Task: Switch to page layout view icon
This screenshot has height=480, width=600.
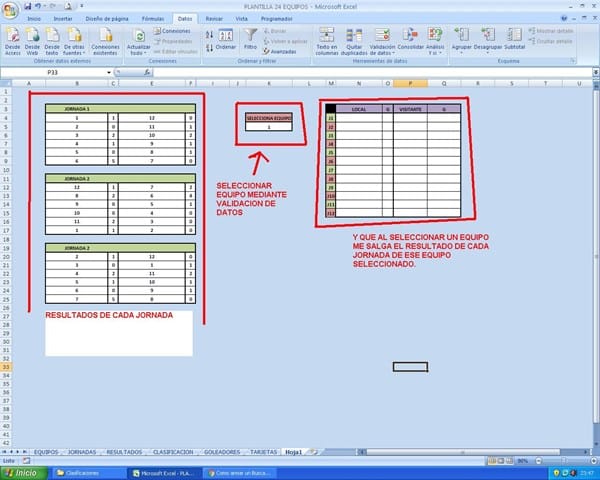Action: point(501,461)
